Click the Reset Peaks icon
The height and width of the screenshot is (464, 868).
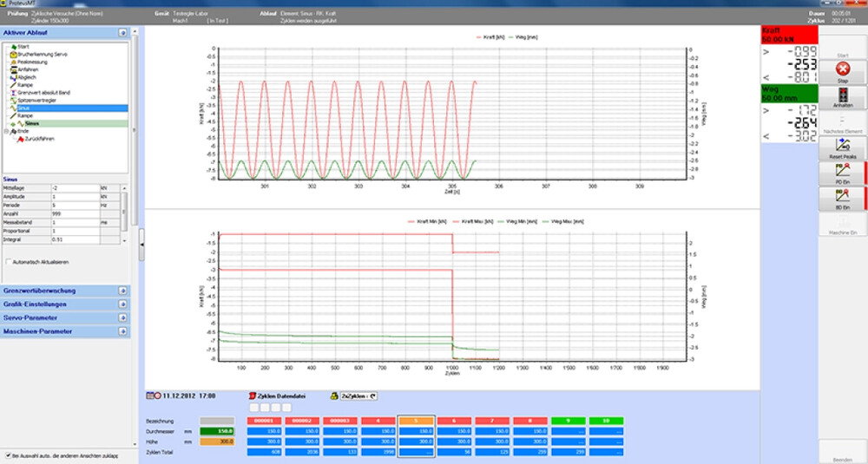[843, 146]
